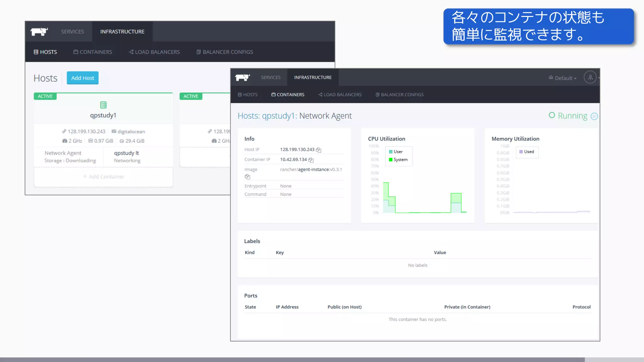Open the container actions menu beside Running

click(x=594, y=116)
